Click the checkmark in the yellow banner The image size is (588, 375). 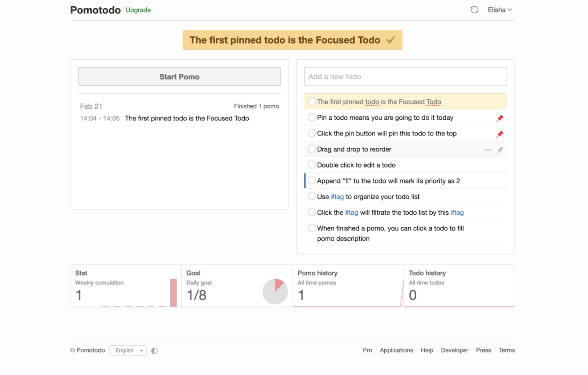pyautogui.click(x=391, y=40)
